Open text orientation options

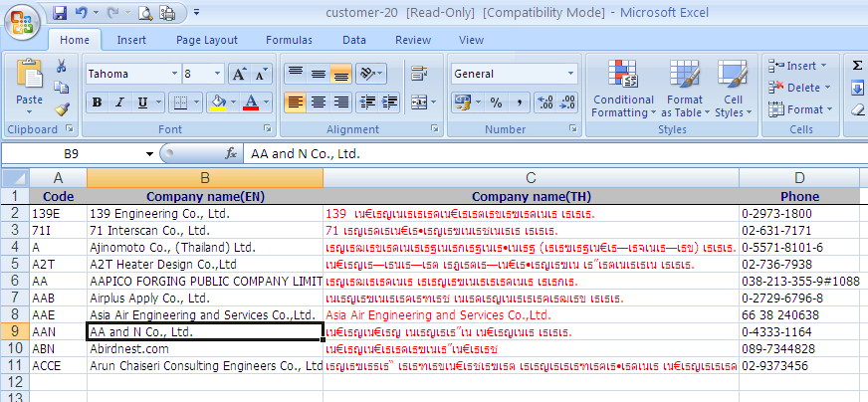click(x=371, y=74)
